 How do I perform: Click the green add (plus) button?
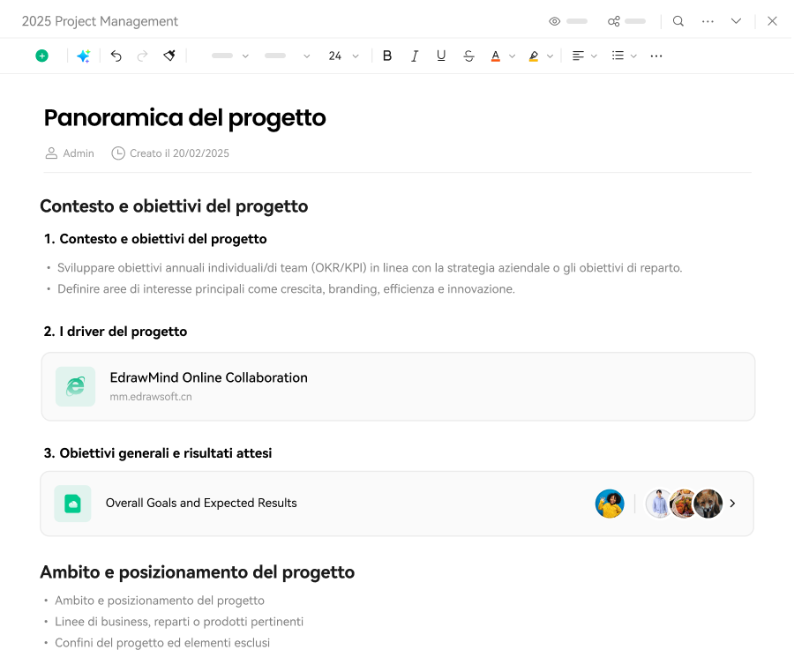click(x=41, y=56)
